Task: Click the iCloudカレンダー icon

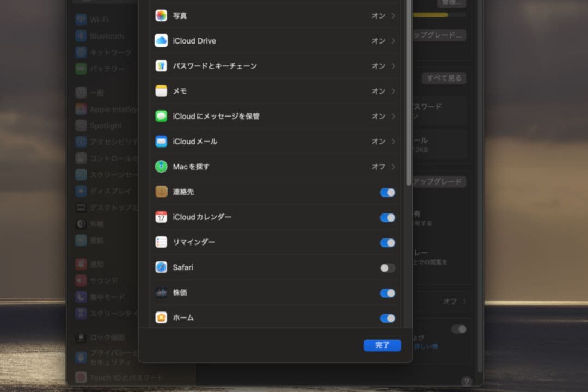Action: tap(161, 217)
